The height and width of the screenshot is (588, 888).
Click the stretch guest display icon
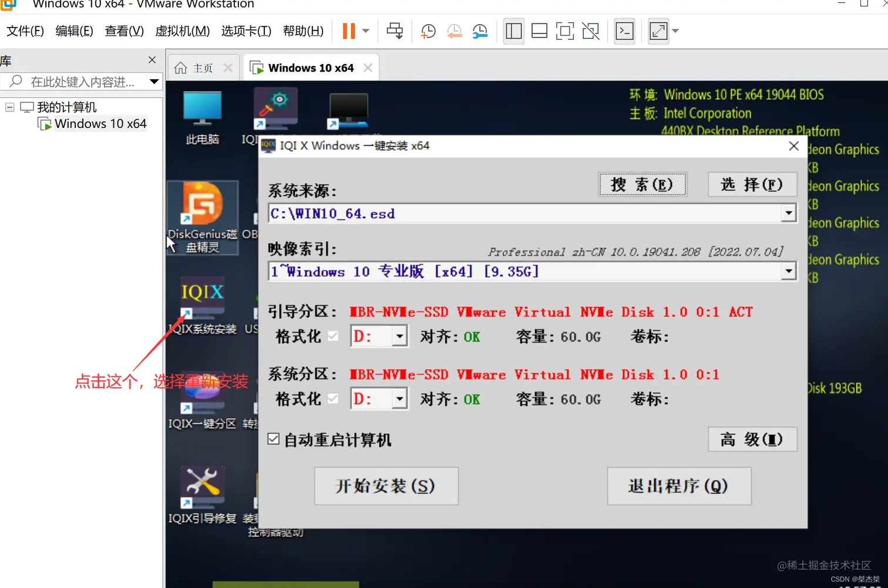pyautogui.click(x=658, y=31)
